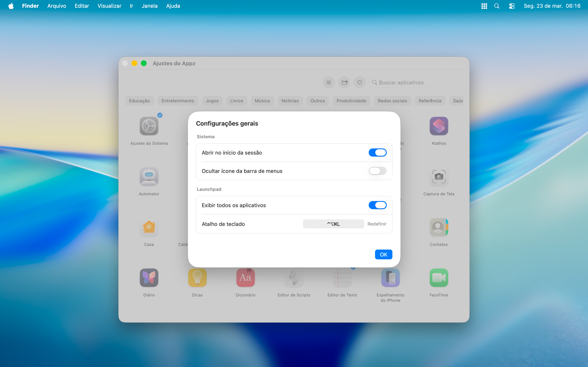Click the keyboard shortcut recorder field

pyautogui.click(x=333, y=224)
